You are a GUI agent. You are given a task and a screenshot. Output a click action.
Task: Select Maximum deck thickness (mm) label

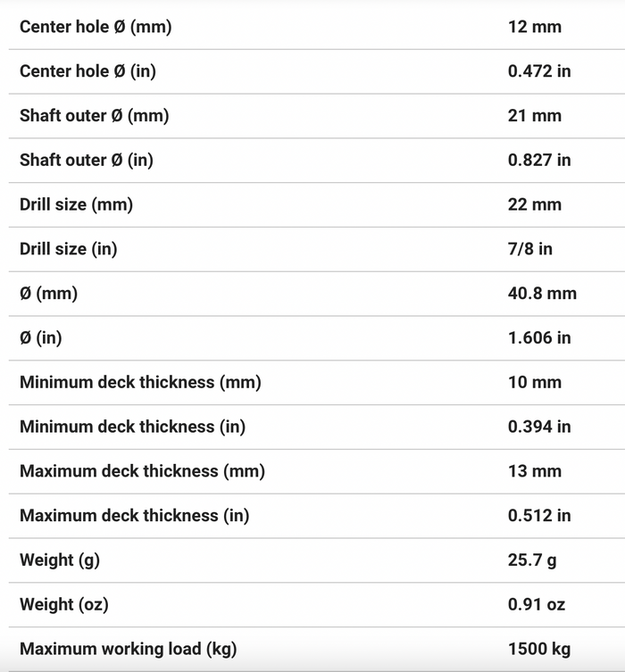(x=142, y=471)
